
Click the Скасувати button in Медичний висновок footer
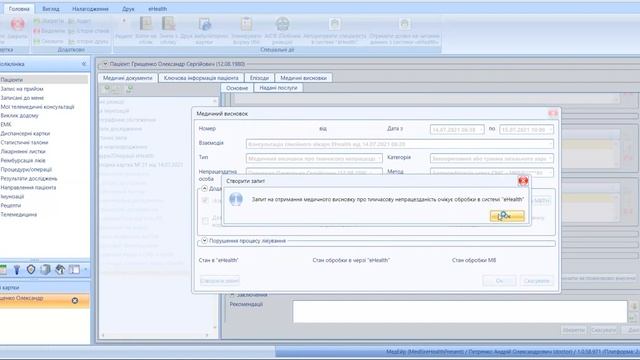(536, 281)
